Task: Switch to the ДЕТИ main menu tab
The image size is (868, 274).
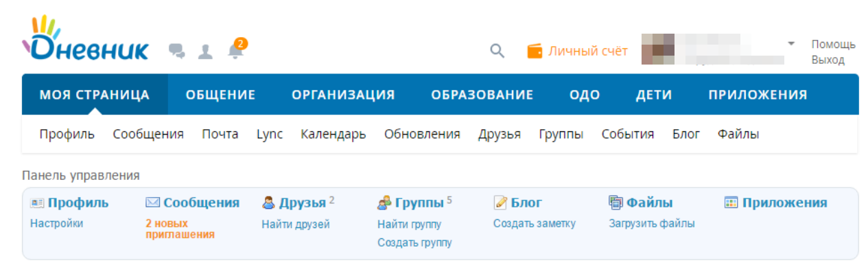Action: pyautogui.click(x=654, y=95)
